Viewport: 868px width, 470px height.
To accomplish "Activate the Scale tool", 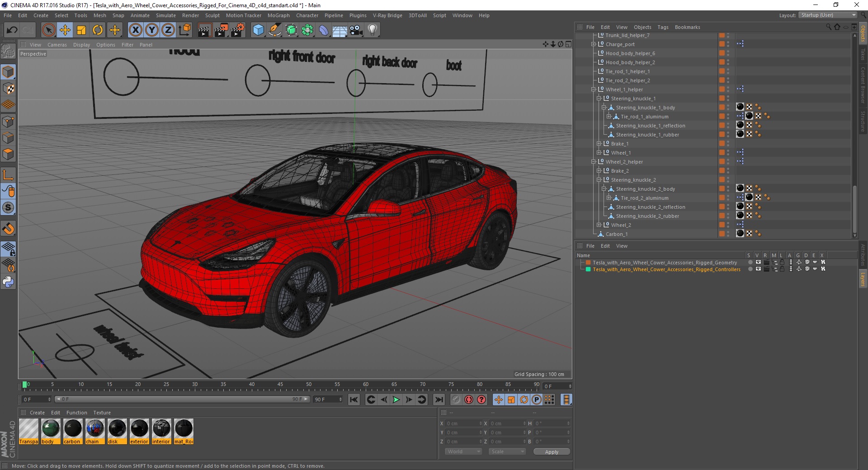I will coord(81,30).
